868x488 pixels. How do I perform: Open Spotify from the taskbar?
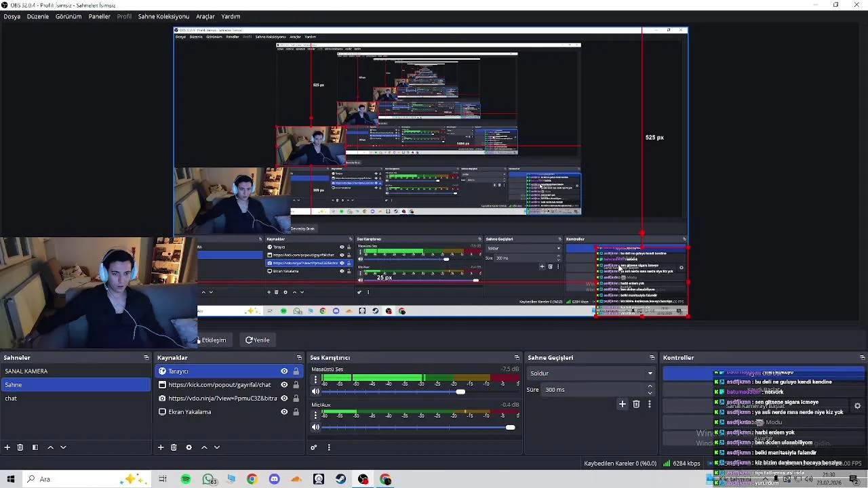[x=186, y=479]
